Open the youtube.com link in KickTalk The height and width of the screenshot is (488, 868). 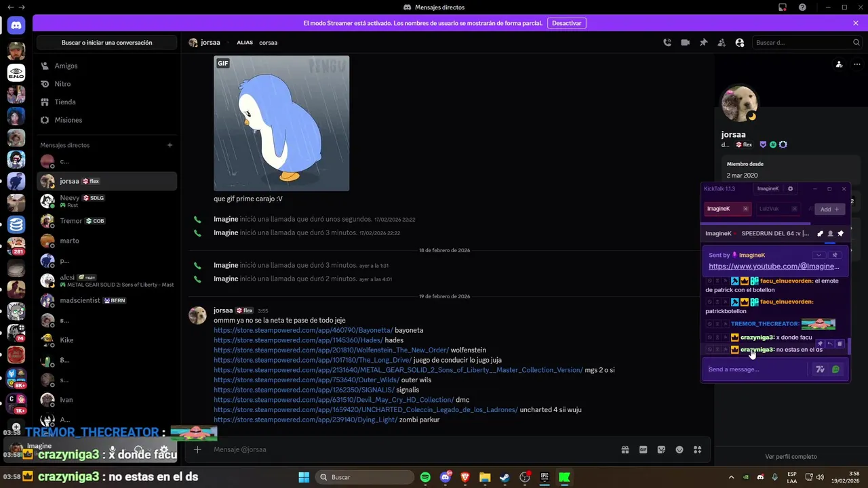[774, 266]
